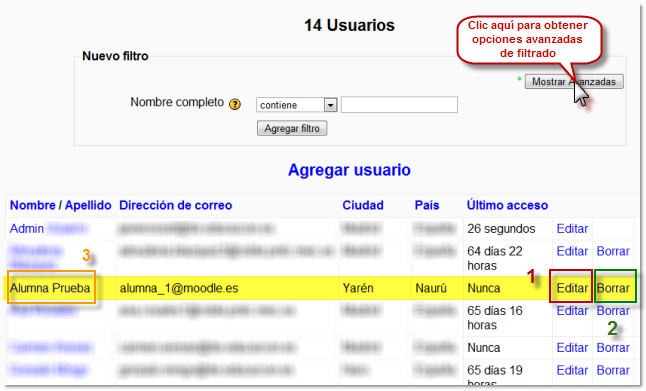Click Borrar in the 64 días 22 horas row
This screenshot has height=391, width=646.
tap(613, 251)
